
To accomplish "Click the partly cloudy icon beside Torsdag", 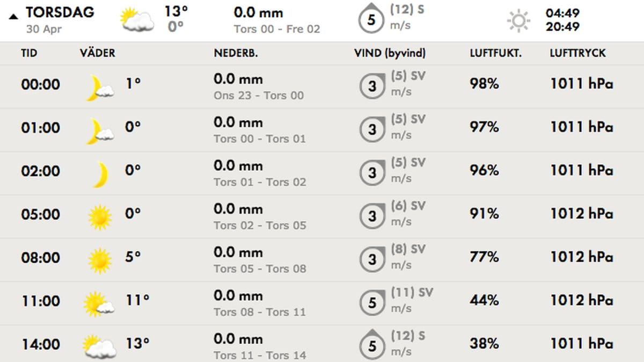I will 137,20.
